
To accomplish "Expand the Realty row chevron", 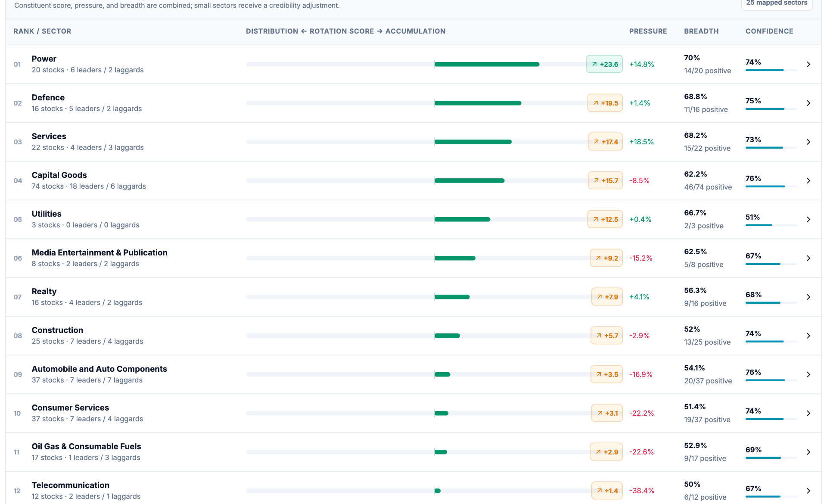I will 808,297.
